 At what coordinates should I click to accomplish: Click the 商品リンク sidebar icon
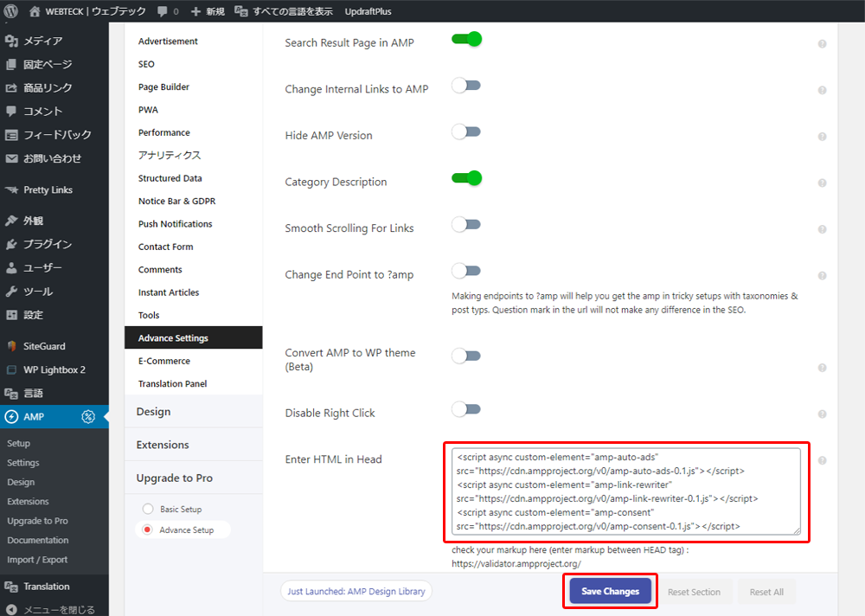(11, 87)
